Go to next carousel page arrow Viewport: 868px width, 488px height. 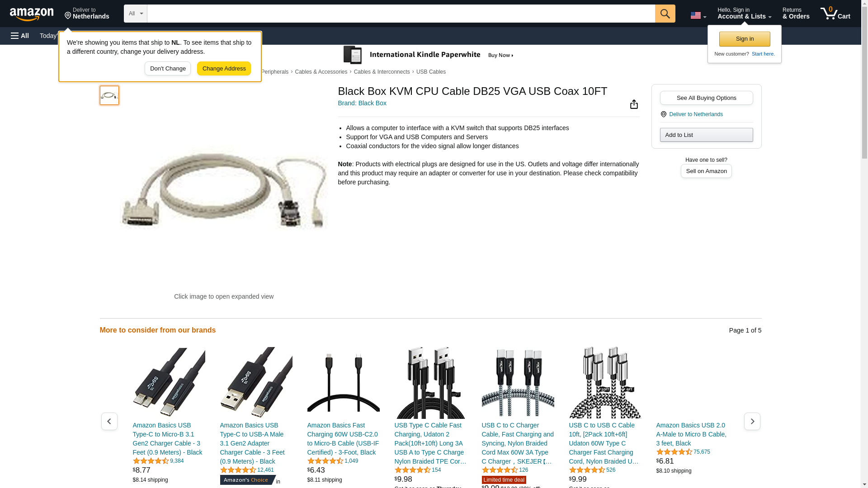click(x=752, y=421)
